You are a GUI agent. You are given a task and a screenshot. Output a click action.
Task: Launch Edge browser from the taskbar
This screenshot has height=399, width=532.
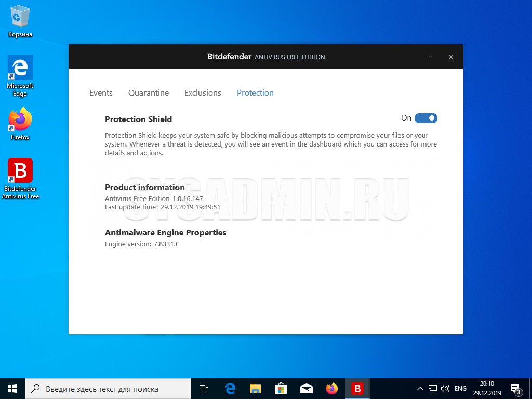point(230,389)
